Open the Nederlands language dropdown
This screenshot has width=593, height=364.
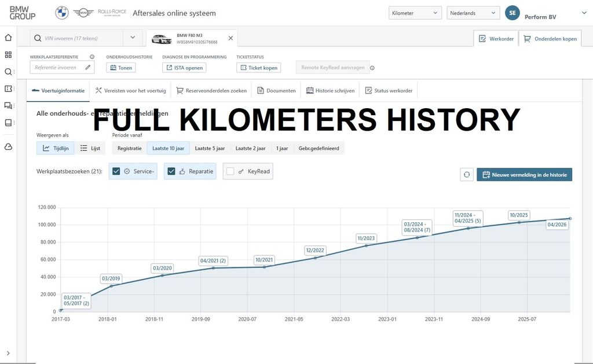coord(473,13)
